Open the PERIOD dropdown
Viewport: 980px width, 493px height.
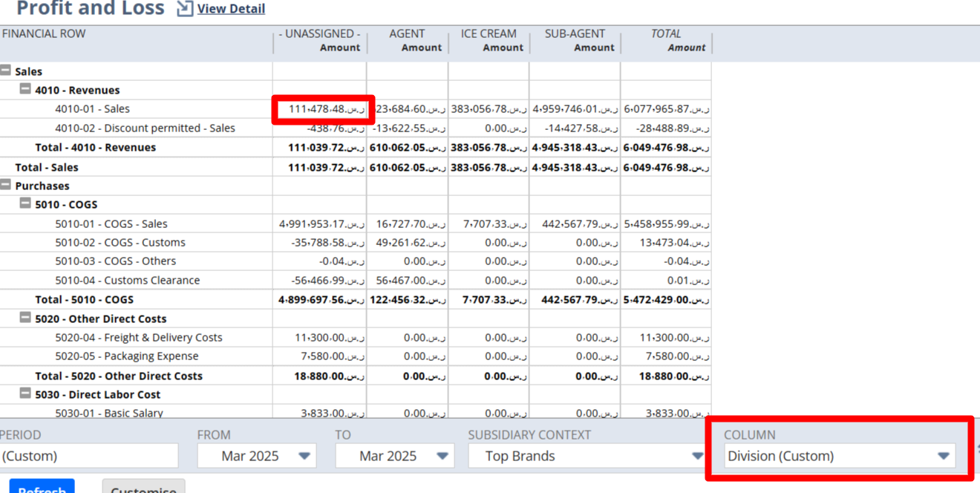pyautogui.click(x=89, y=455)
